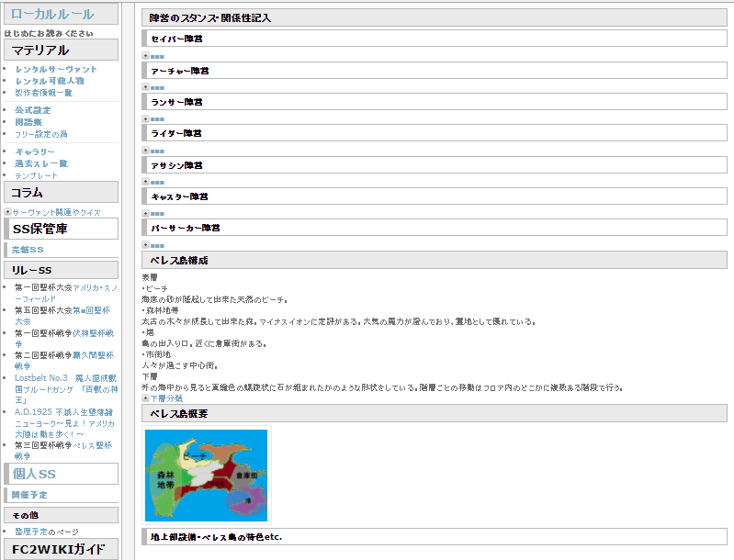Open the ローカルルール sidebar heading link

tap(52, 14)
